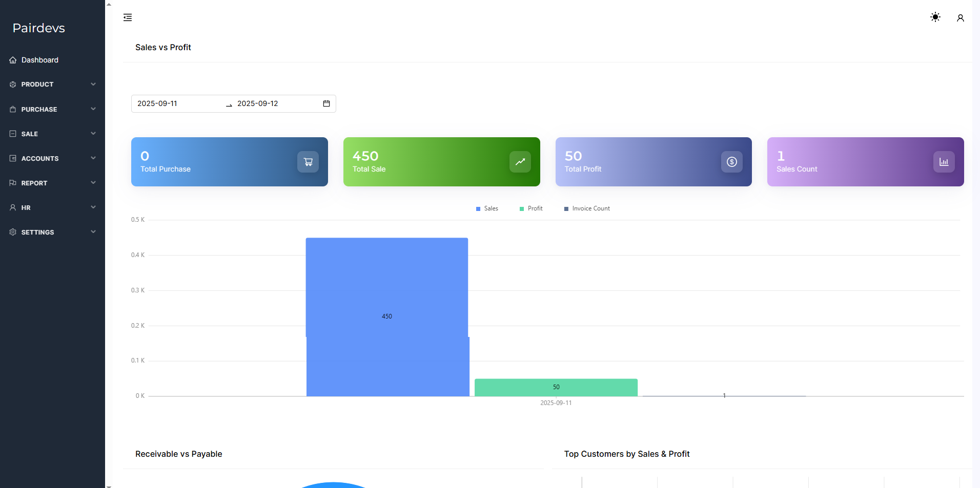Click the blue 450 Sales bar

point(387,316)
